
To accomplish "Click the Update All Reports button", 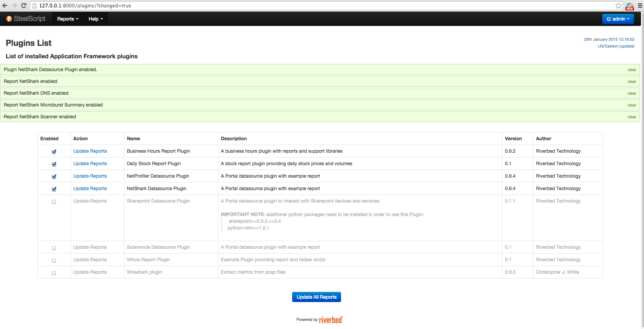I will [x=316, y=297].
